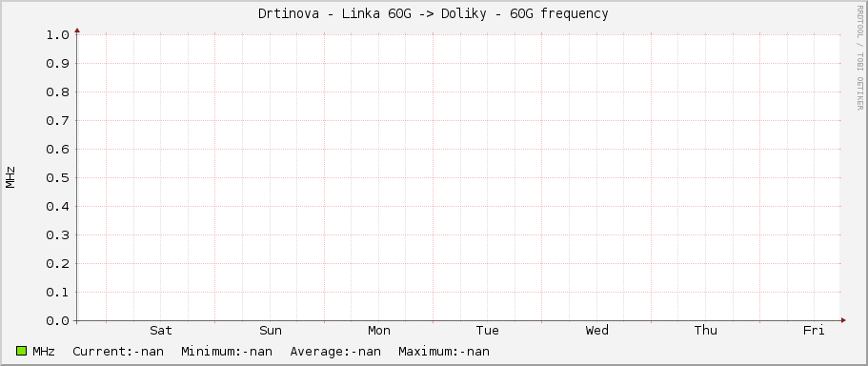
Task: Click the '0.9' y-axis value
Action: point(58,64)
